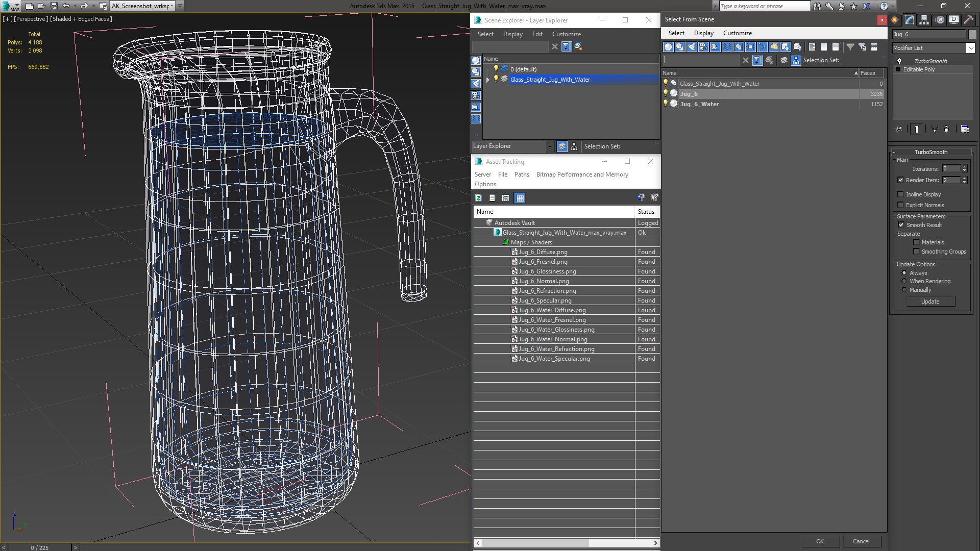Click the Jug_6 object color swatch
This screenshot has width=980, height=551.
pyautogui.click(x=972, y=34)
